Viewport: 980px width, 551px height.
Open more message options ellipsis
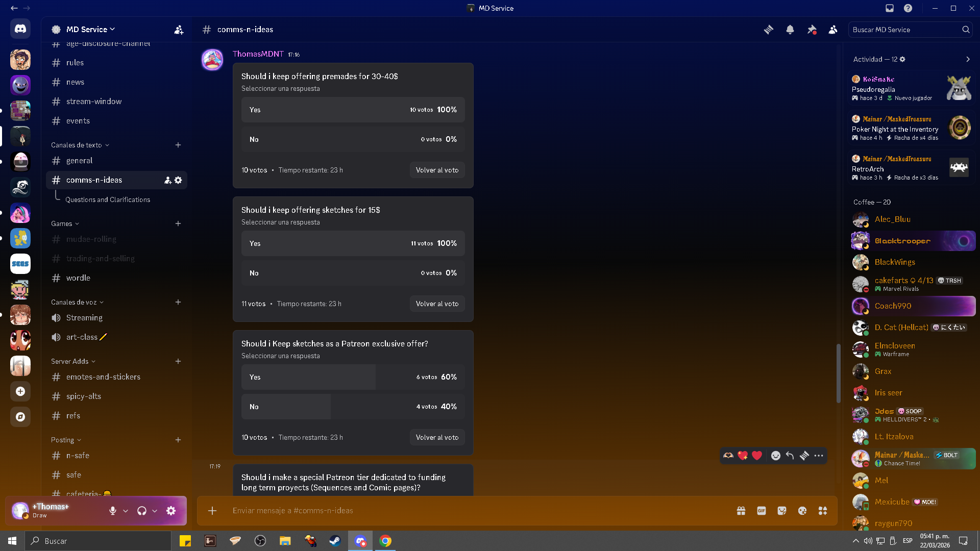[819, 456]
